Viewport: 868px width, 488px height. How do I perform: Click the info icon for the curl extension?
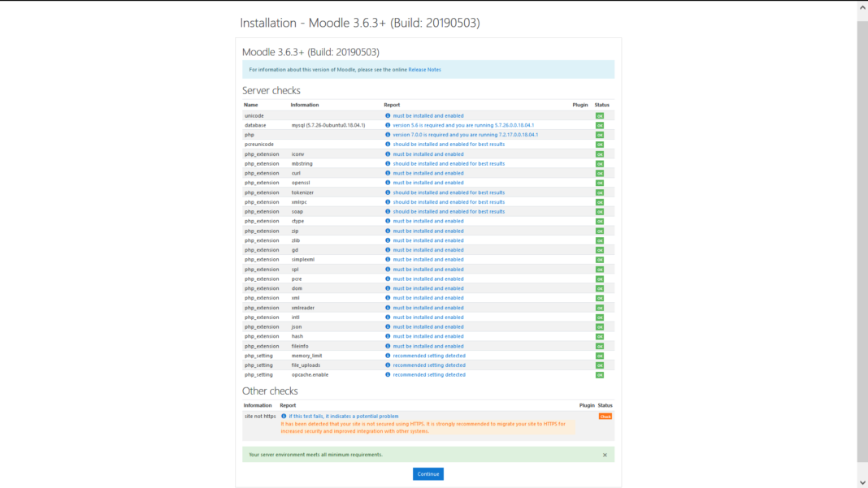(387, 173)
